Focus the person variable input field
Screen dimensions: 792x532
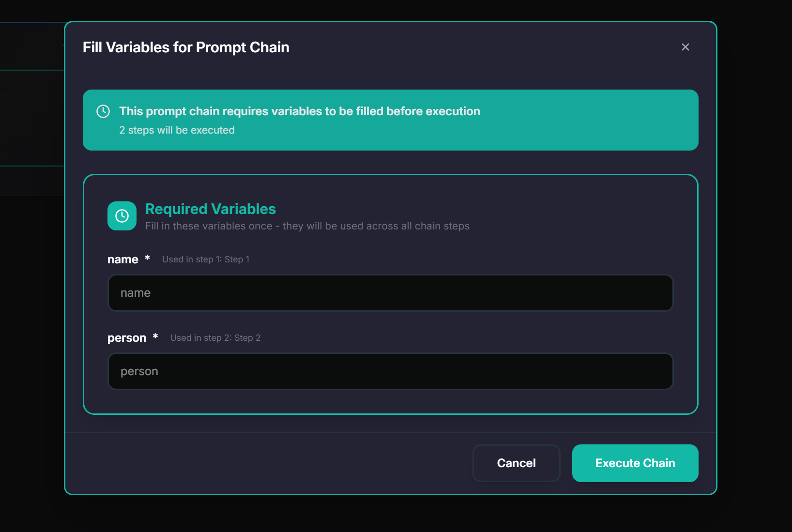tap(390, 371)
